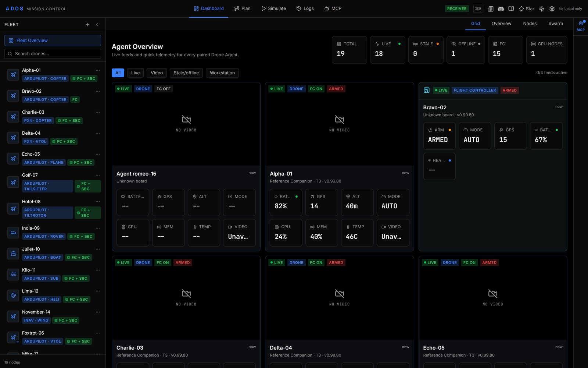Open settings gear in top bar
The image size is (588, 368).
[552, 9]
